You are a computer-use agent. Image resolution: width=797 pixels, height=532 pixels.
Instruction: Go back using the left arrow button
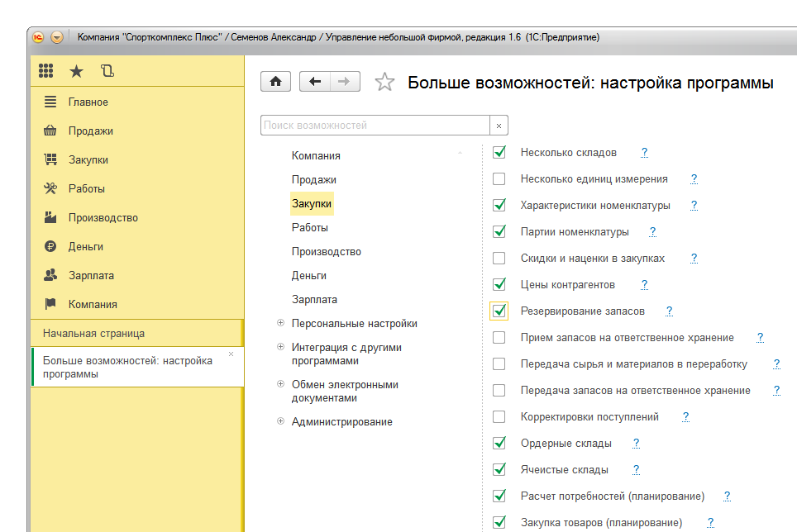(314, 81)
